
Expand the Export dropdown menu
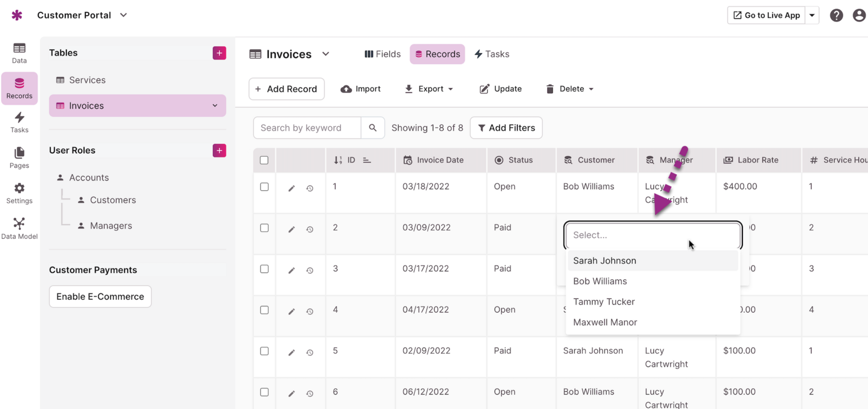tap(429, 89)
